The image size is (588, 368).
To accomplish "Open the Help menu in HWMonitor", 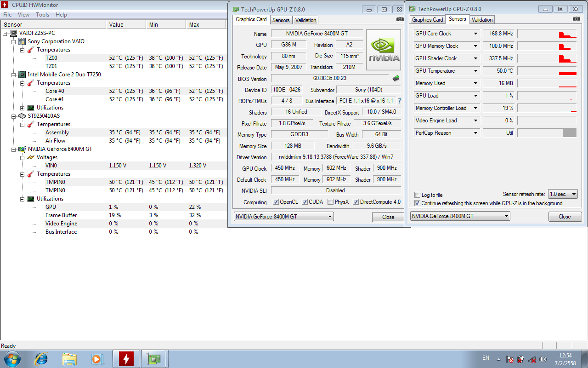I will (x=62, y=15).
